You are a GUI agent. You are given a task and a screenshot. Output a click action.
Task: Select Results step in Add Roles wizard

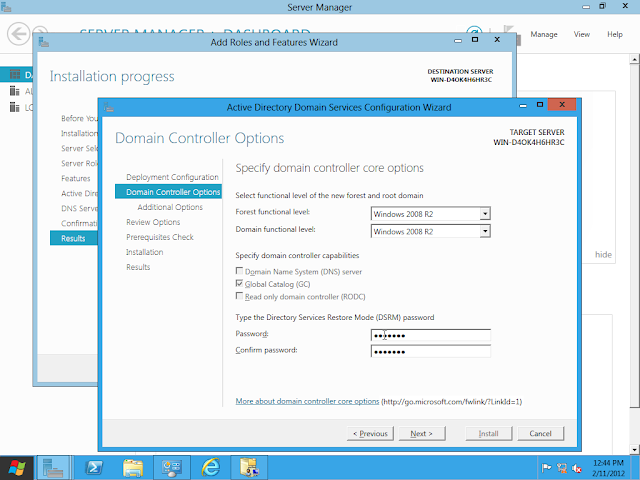coord(74,238)
